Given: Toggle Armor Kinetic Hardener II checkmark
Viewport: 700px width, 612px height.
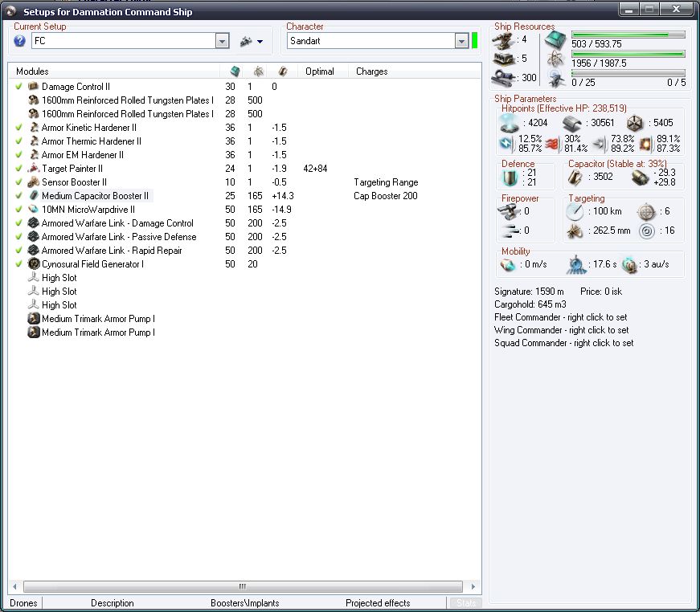Looking at the screenshot, I should click(x=18, y=127).
